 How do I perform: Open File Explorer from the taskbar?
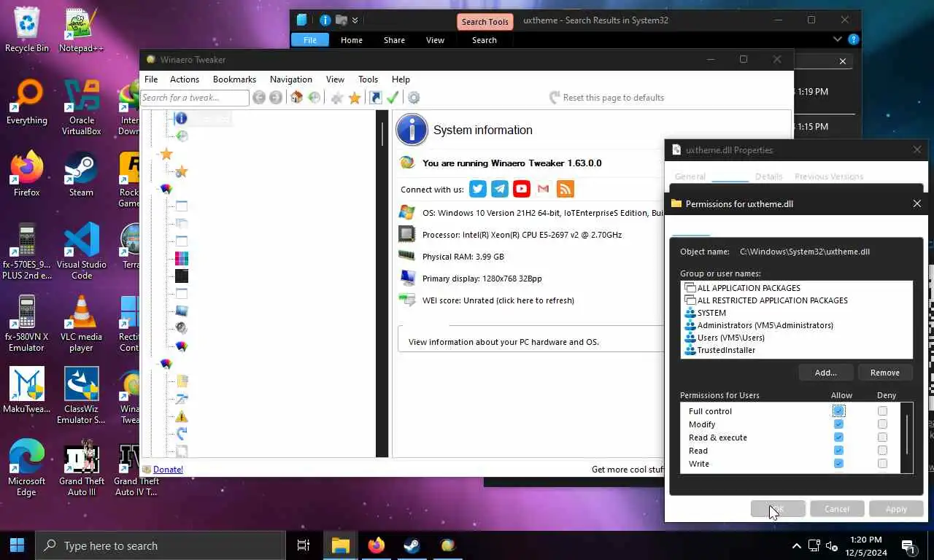pos(340,545)
